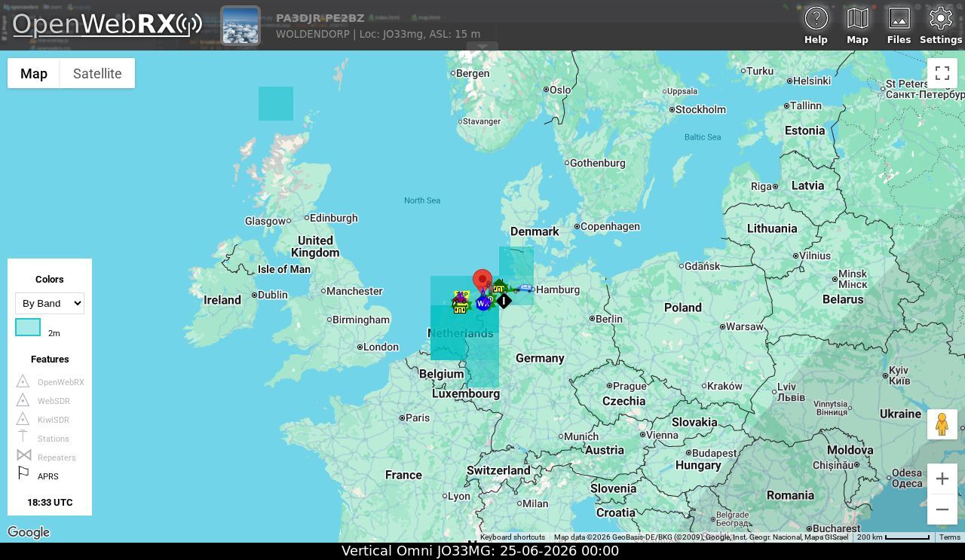
Task: Click the Google logo
Action: (29, 532)
